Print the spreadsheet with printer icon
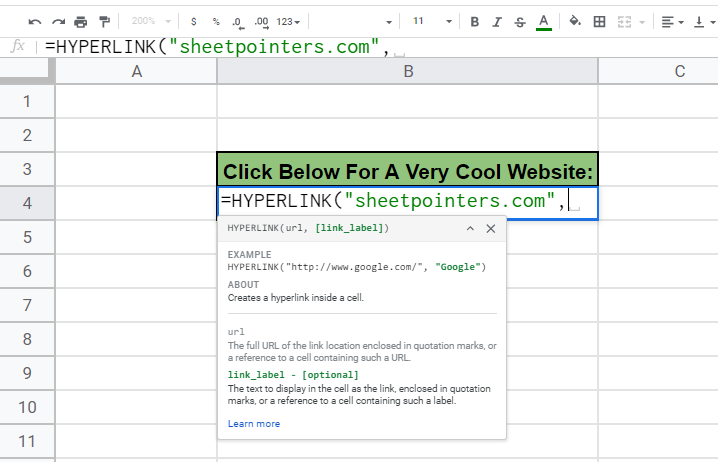This screenshot has height=462, width=718. 81,22
